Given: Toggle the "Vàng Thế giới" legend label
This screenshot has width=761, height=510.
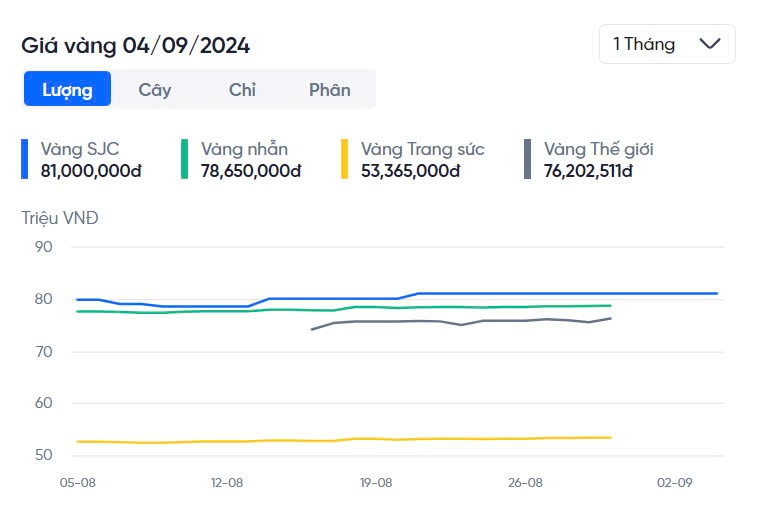Looking at the screenshot, I should click(x=598, y=149).
